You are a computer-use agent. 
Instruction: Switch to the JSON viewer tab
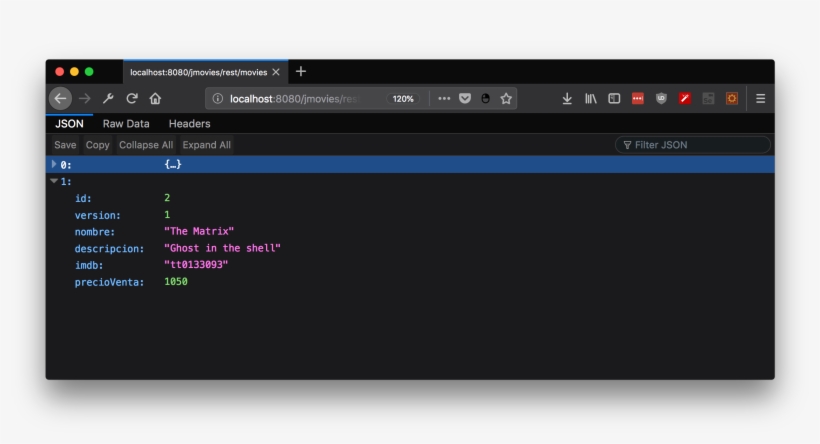pos(69,124)
